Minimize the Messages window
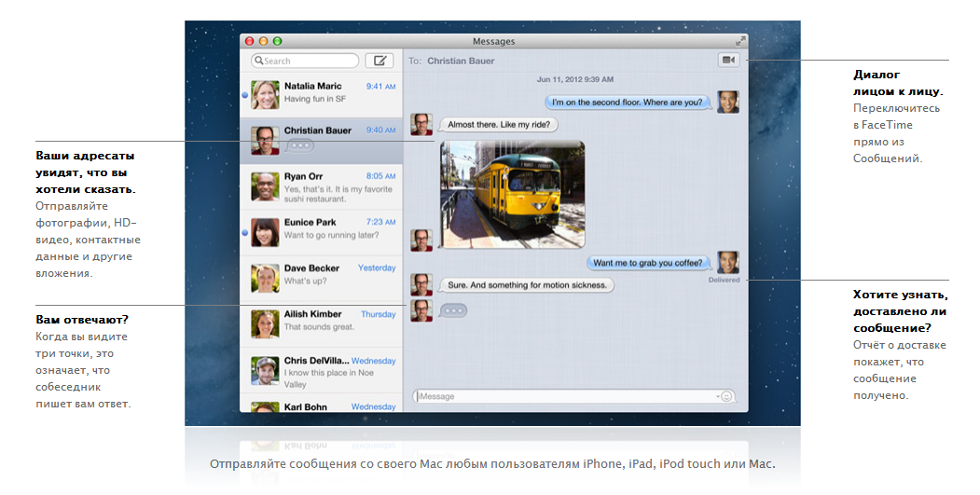This screenshot has height=495, width=980. pos(263,41)
